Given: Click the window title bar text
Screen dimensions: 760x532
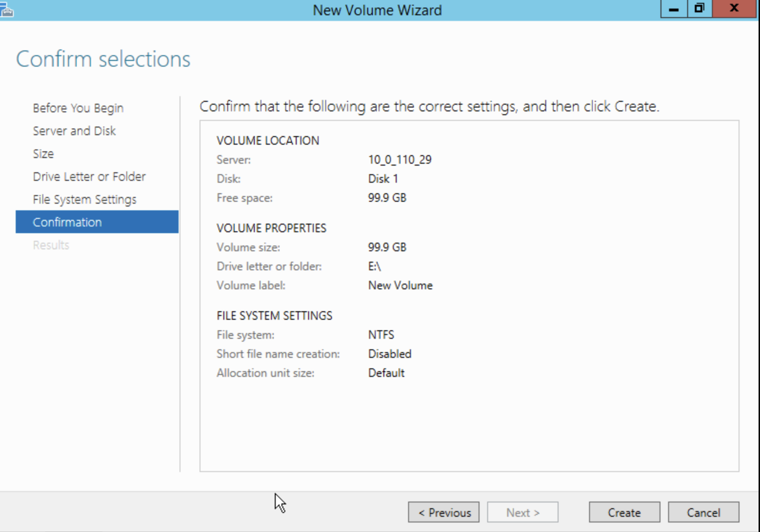Looking at the screenshot, I should click(x=377, y=10).
